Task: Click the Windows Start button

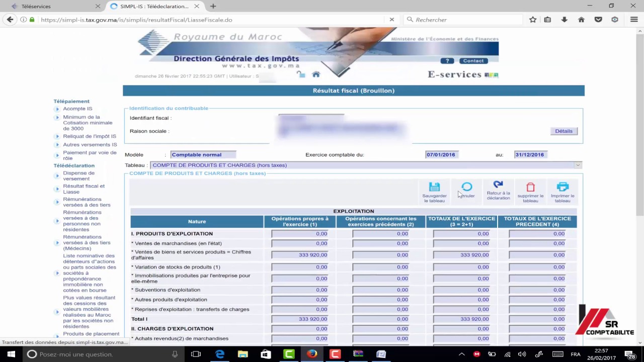Action: (x=11, y=354)
